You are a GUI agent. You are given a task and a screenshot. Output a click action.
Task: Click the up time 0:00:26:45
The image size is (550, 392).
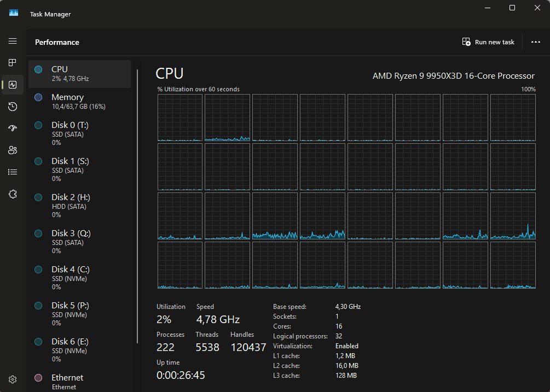point(181,375)
